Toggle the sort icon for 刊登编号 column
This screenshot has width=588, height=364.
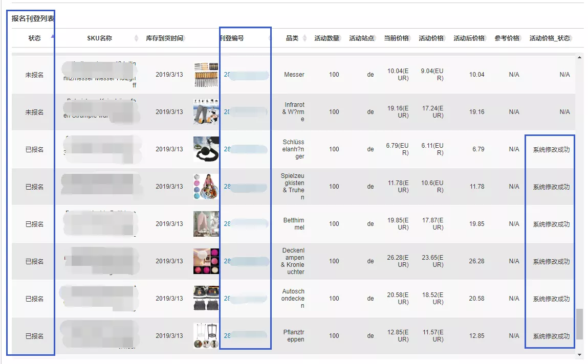coord(269,38)
